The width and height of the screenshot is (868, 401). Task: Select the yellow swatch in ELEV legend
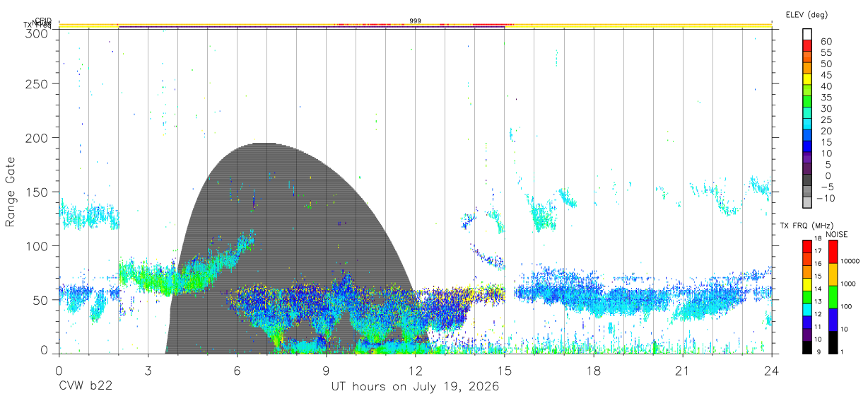click(x=807, y=79)
